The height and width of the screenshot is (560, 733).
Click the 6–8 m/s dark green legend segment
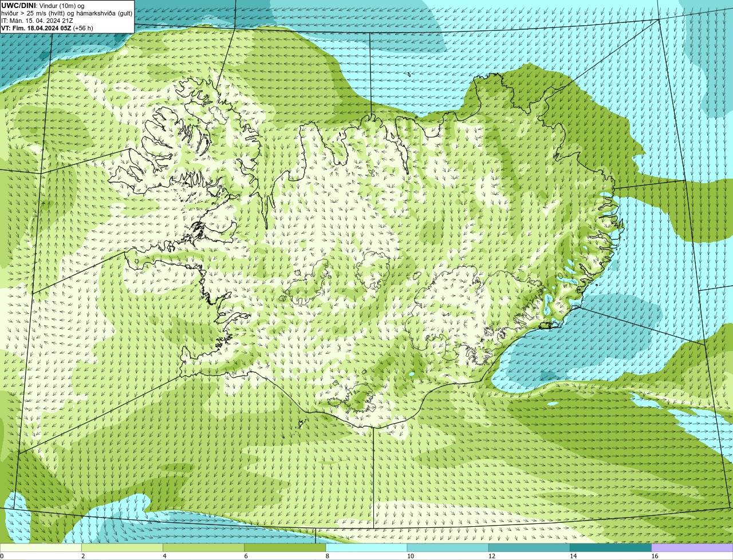pos(285,548)
